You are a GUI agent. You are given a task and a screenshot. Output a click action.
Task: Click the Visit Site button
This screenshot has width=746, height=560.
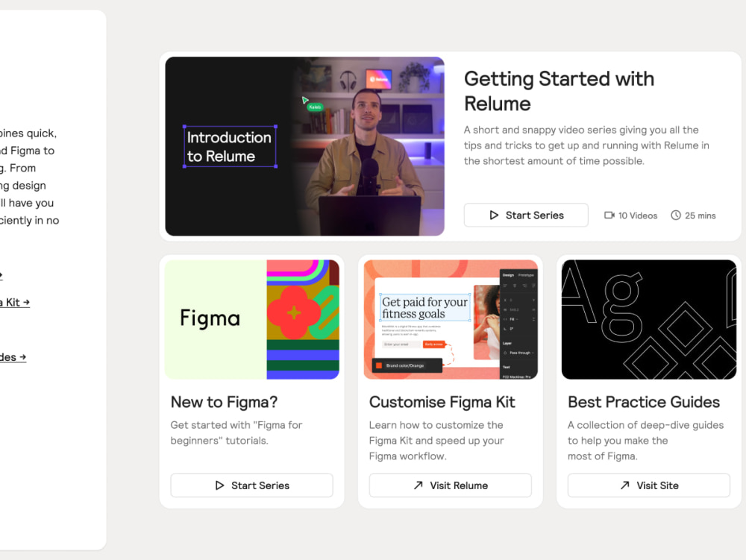tap(648, 485)
